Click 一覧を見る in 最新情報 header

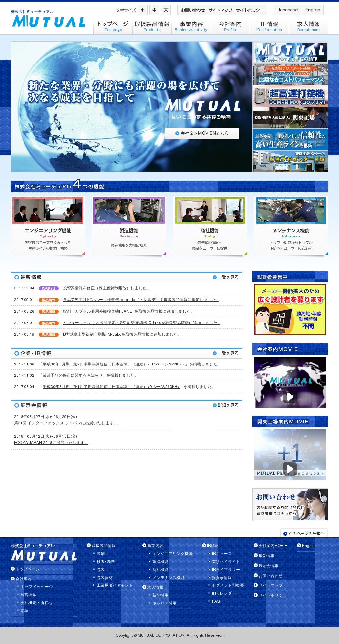(x=225, y=277)
